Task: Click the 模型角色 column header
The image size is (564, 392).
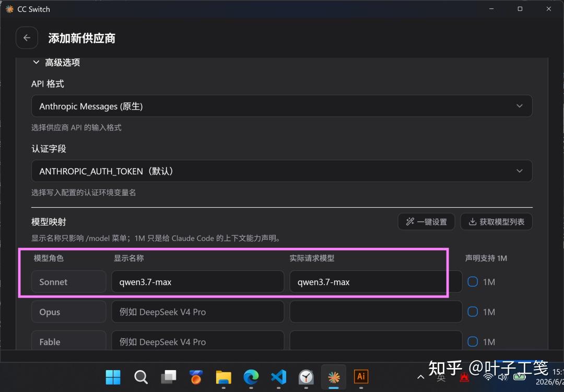Action: (49, 258)
